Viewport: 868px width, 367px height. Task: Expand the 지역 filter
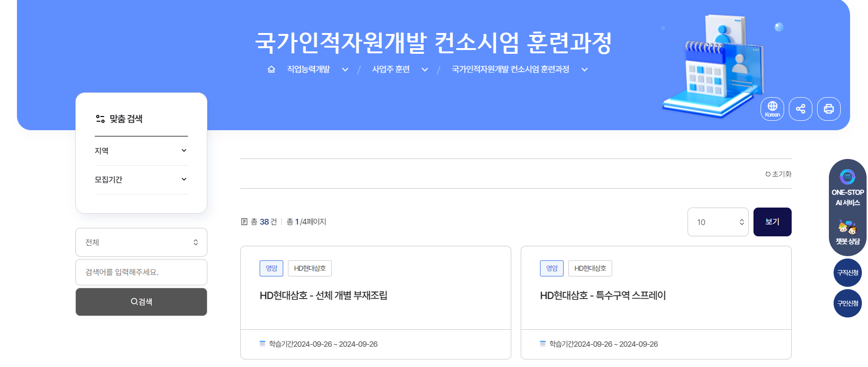[x=141, y=151]
